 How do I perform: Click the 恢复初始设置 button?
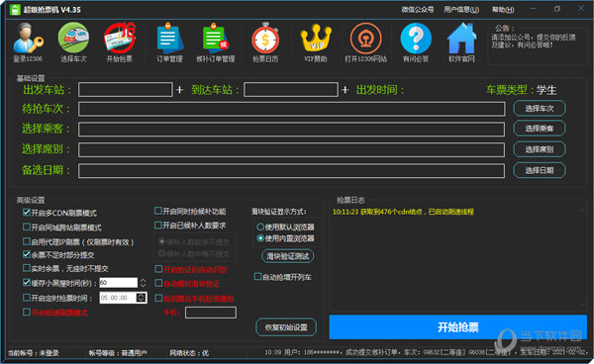(x=286, y=327)
